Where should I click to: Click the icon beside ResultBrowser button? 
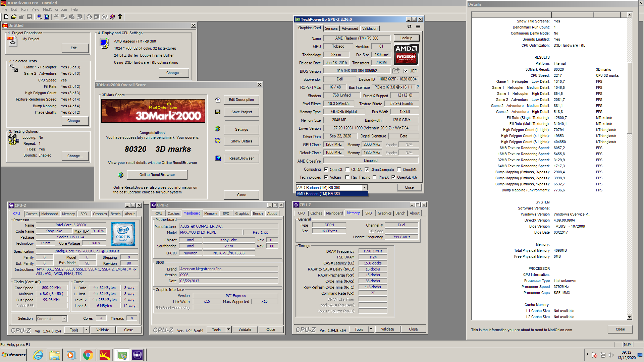click(x=218, y=158)
